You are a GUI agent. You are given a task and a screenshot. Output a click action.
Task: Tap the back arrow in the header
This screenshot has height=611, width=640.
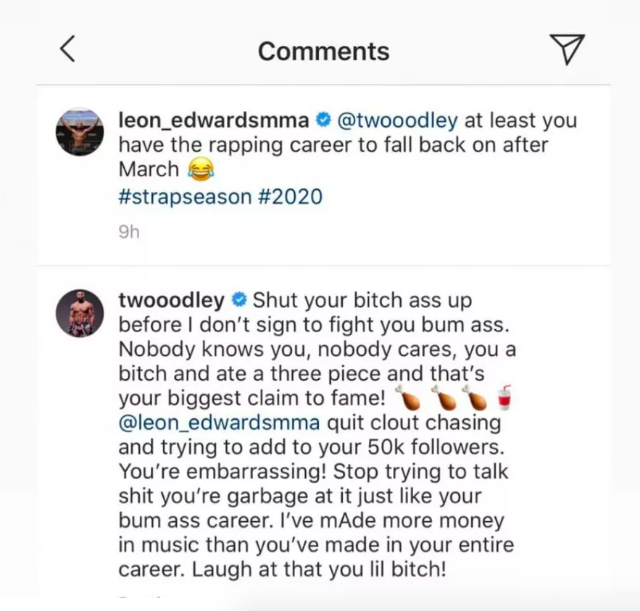click(x=67, y=50)
